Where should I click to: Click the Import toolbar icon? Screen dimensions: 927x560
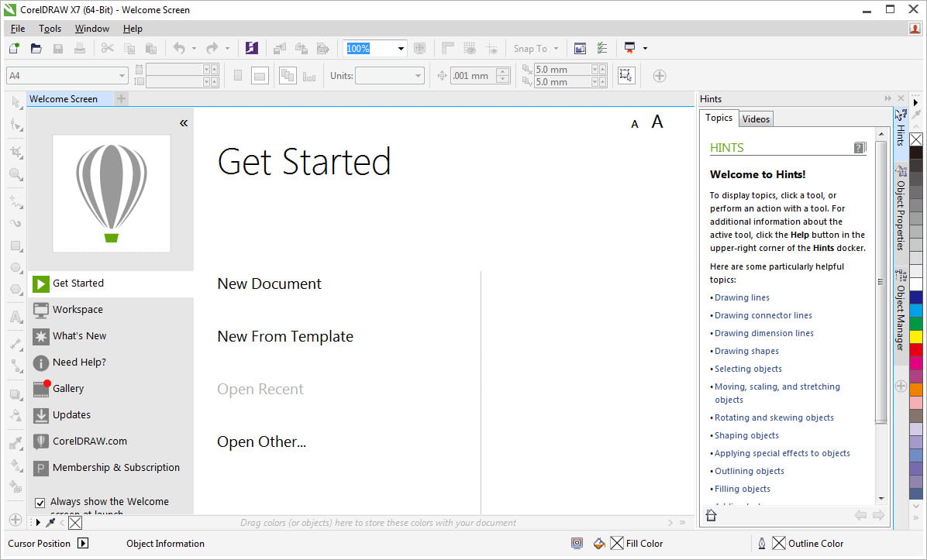[x=279, y=49]
